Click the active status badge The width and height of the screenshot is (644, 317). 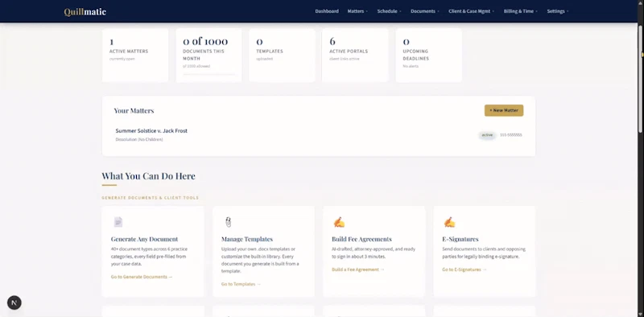(487, 135)
